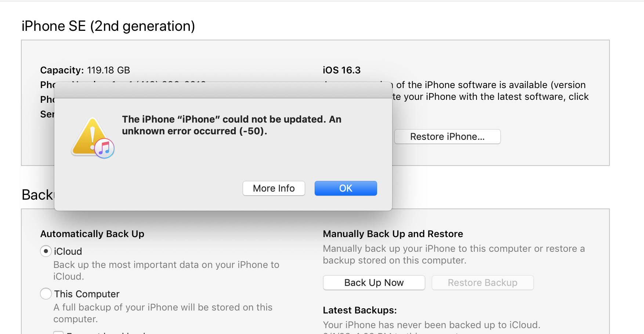
Task: Open More Info about error -50
Action: 274,188
